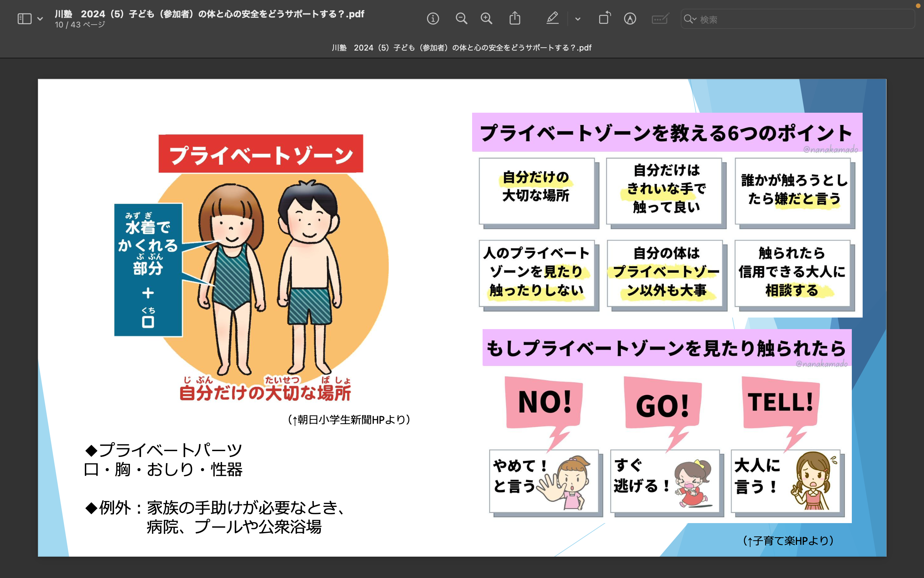Zoom in with the plus magnifier

486,19
